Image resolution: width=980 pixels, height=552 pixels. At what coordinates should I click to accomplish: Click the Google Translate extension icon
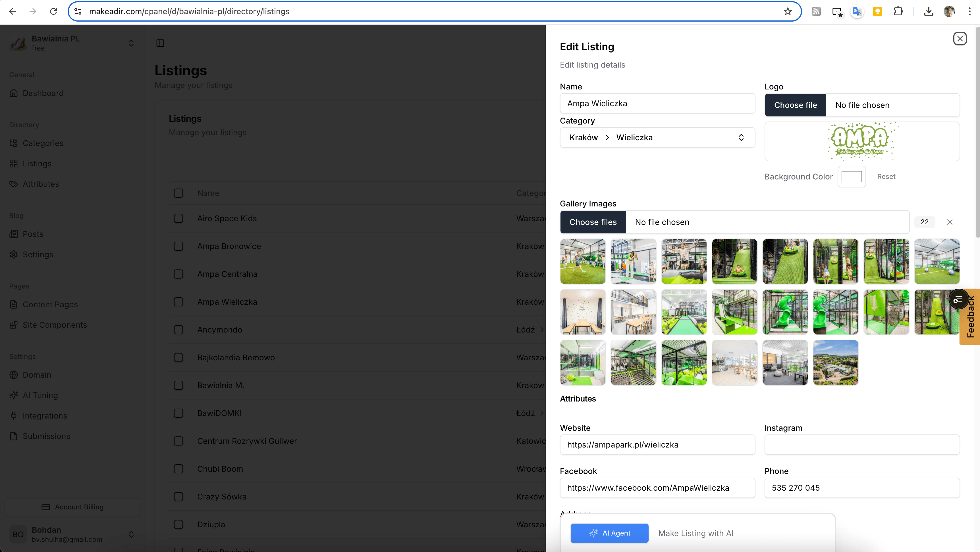pyautogui.click(x=857, y=11)
